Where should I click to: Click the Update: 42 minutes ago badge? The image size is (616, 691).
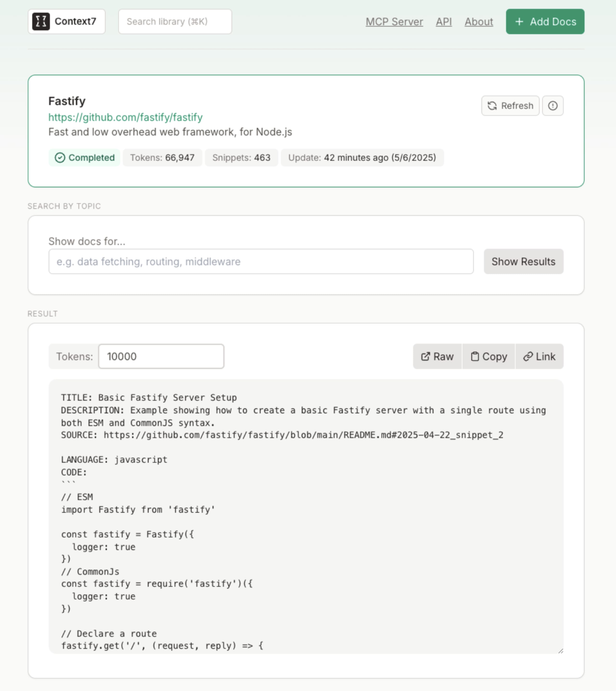point(362,157)
